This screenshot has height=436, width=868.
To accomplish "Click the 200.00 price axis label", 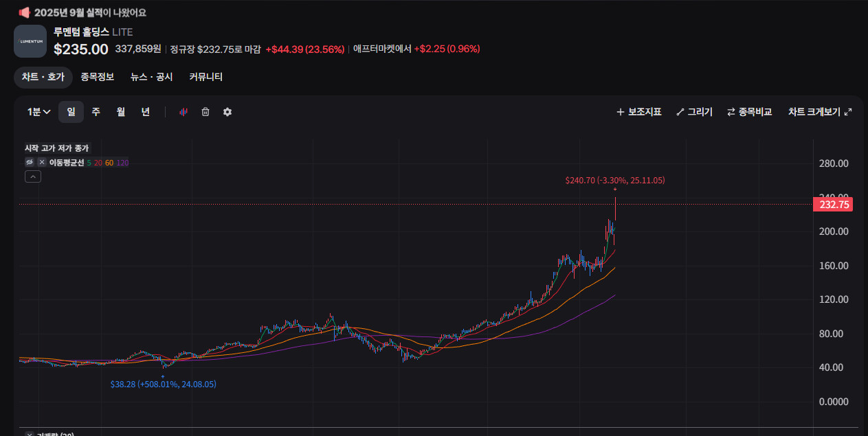I will coord(834,231).
